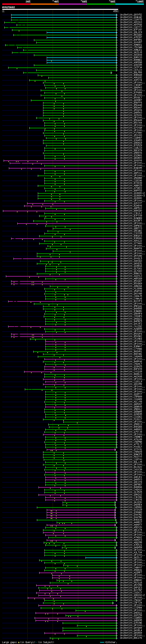Open the UniRef100_A7R397 entry
Viewport: 146px width, 644px height.
pos(131,37)
